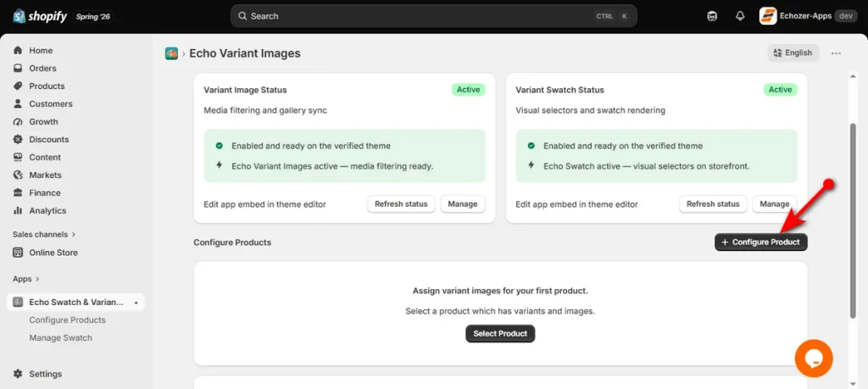Click 'Echo Variant Images' page title
Image resolution: width=868 pixels, height=389 pixels.
point(245,53)
